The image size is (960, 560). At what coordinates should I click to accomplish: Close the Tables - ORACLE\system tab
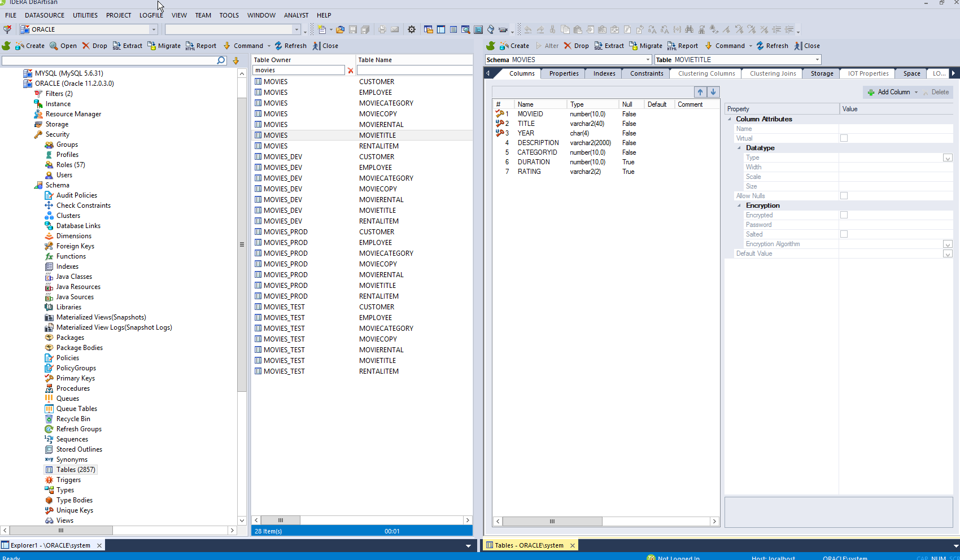click(x=573, y=545)
